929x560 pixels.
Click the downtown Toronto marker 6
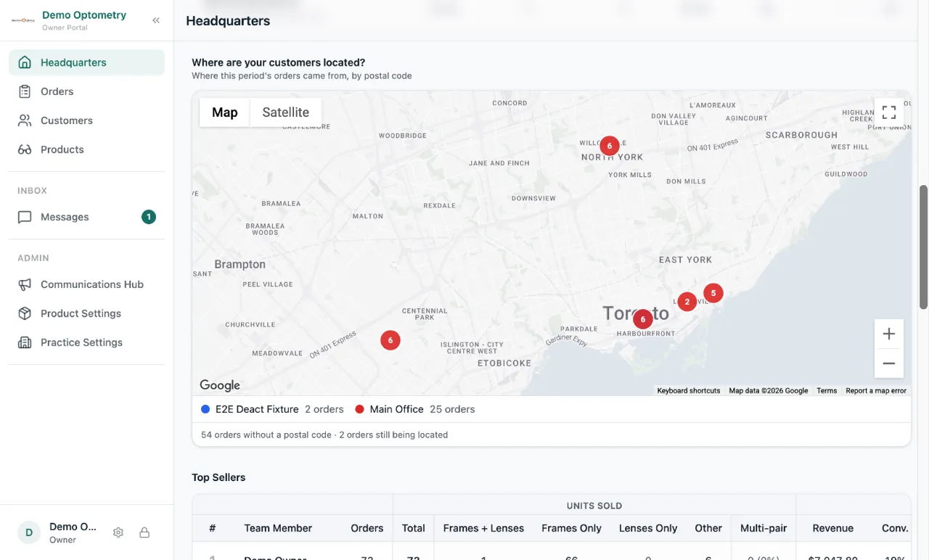[x=642, y=319]
